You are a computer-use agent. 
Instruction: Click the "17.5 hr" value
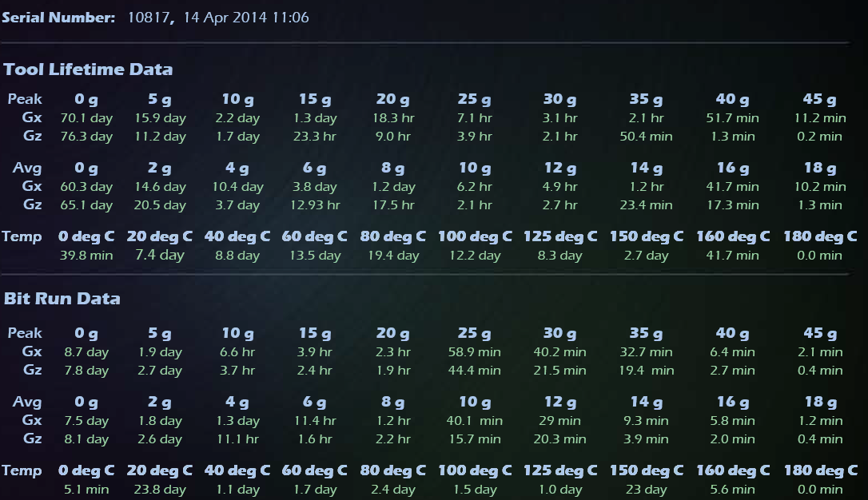(393, 205)
